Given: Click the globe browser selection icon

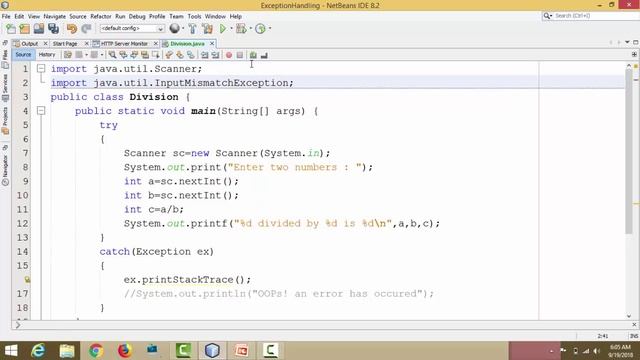Looking at the screenshot, I should 174,28.
